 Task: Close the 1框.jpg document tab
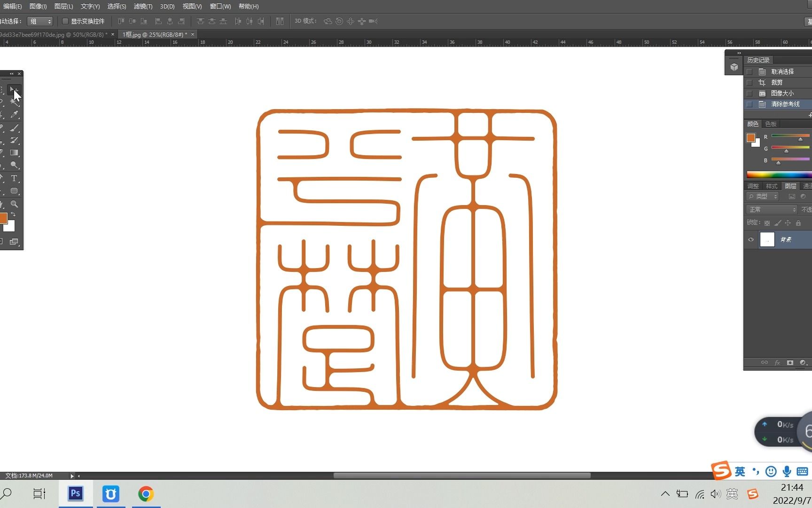[193, 34]
